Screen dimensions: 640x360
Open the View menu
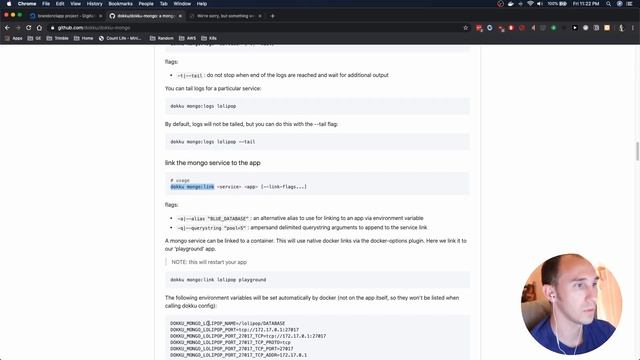(x=76, y=4)
